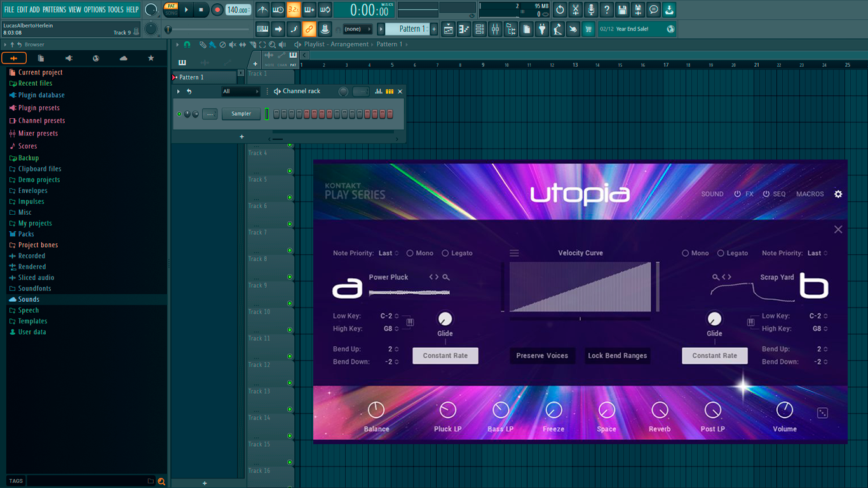868x488 pixels.
Task: Adjust the Reverb knob in Utopia
Action: coord(660,410)
